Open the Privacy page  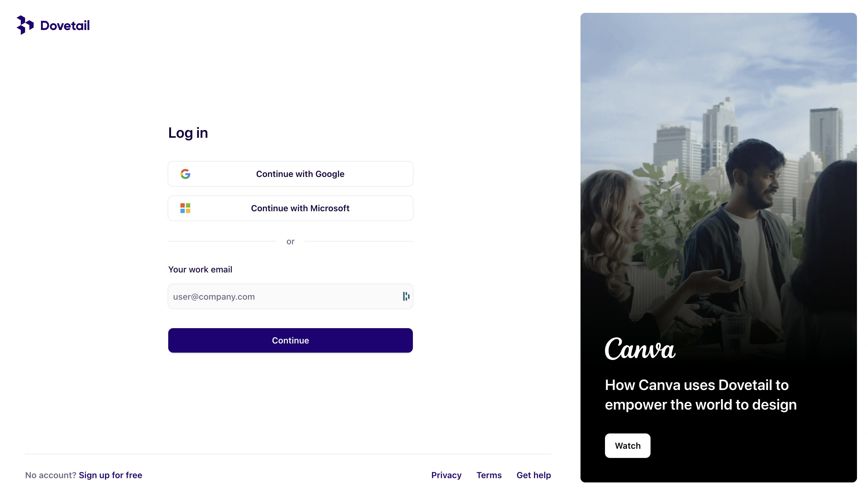(446, 475)
